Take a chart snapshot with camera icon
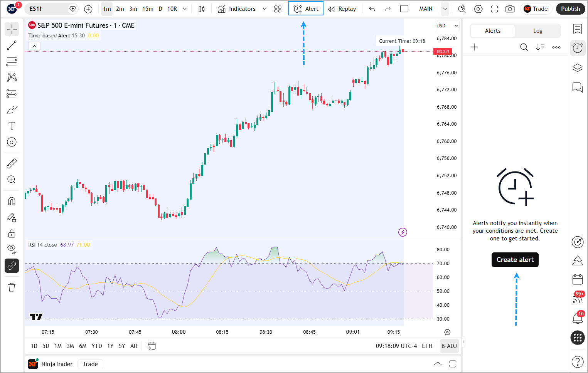 [x=510, y=9]
